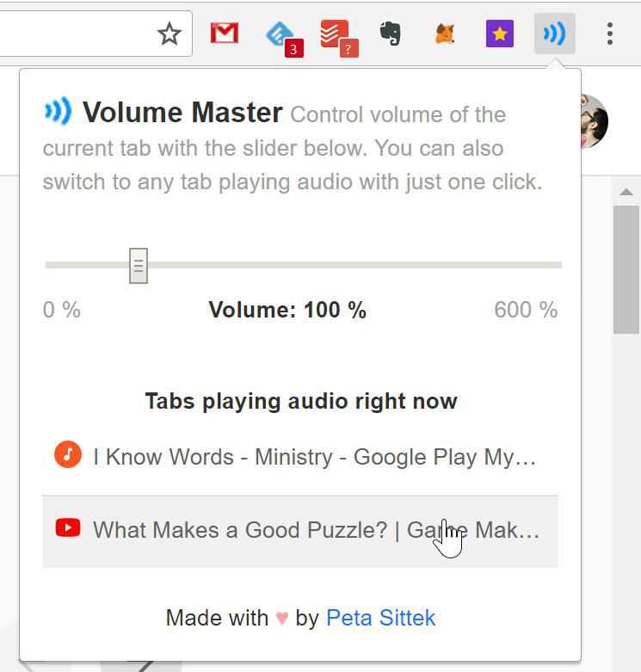Switch to the What Makes a Good Puzzle YouTube tab
Viewport: 641px width, 672px height.
[300, 531]
